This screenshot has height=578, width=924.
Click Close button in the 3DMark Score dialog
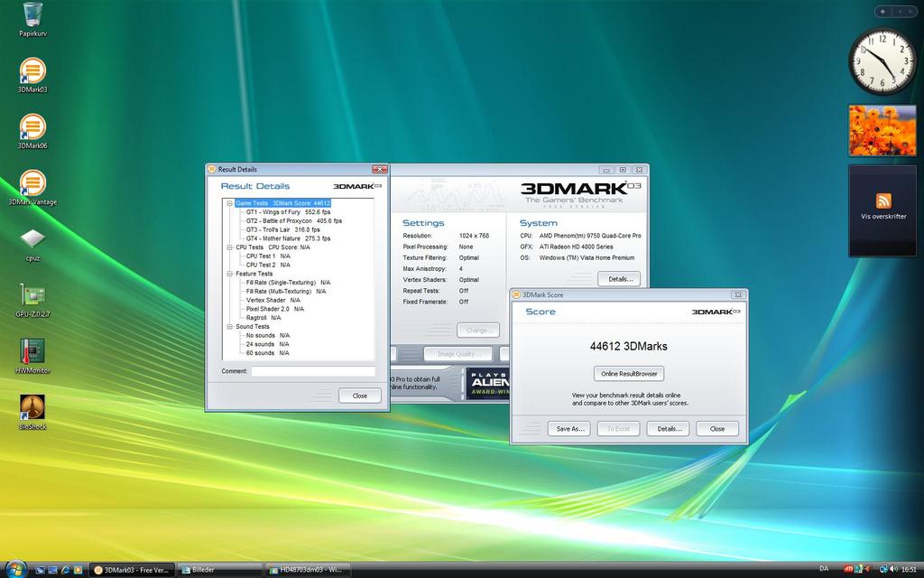click(717, 429)
